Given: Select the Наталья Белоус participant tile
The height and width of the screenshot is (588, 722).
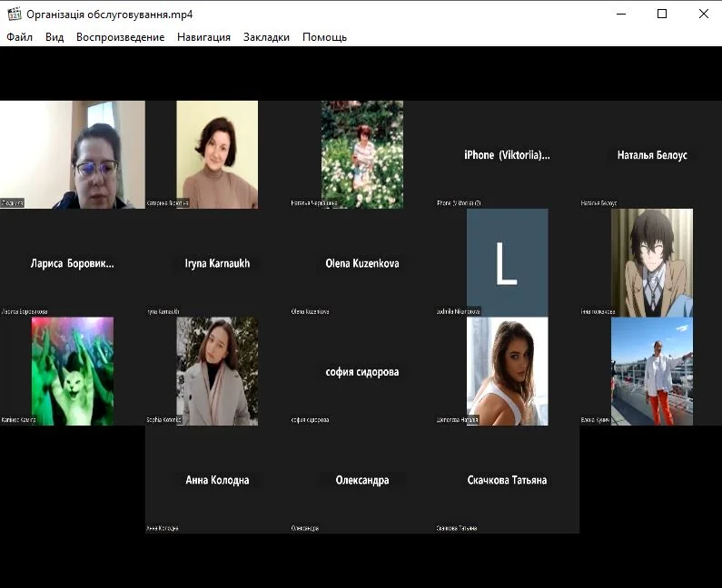Looking at the screenshot, I should tap(651, 155).
